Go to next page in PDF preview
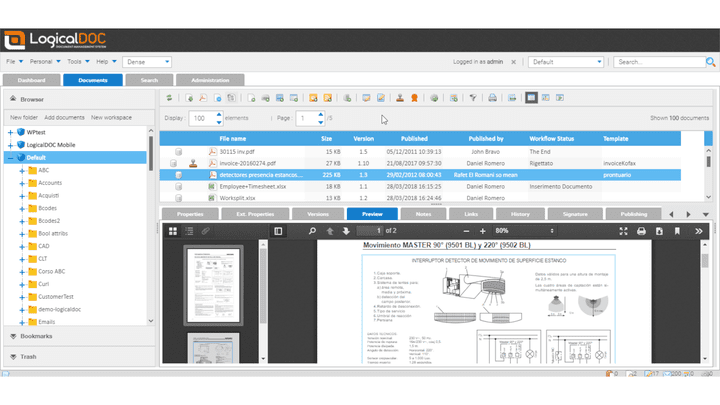 [x=345, y=231]
